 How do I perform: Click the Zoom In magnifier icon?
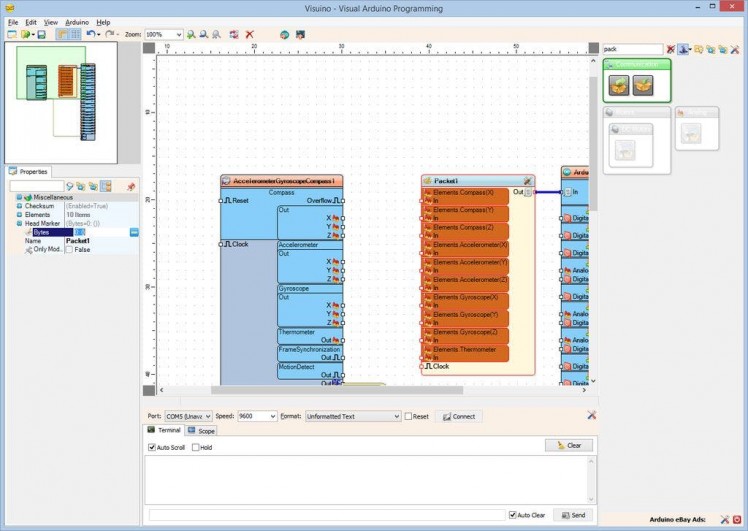191,34
